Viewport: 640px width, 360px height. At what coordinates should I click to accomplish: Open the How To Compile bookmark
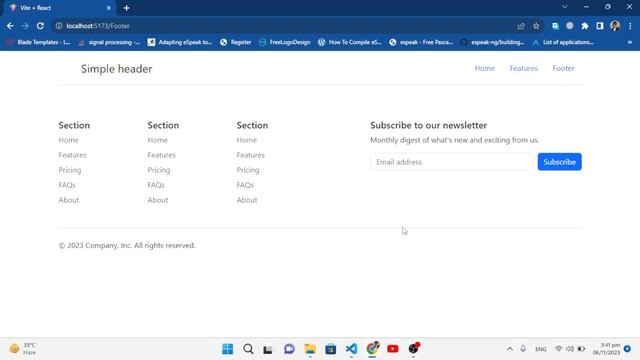[x=349, y=42]
